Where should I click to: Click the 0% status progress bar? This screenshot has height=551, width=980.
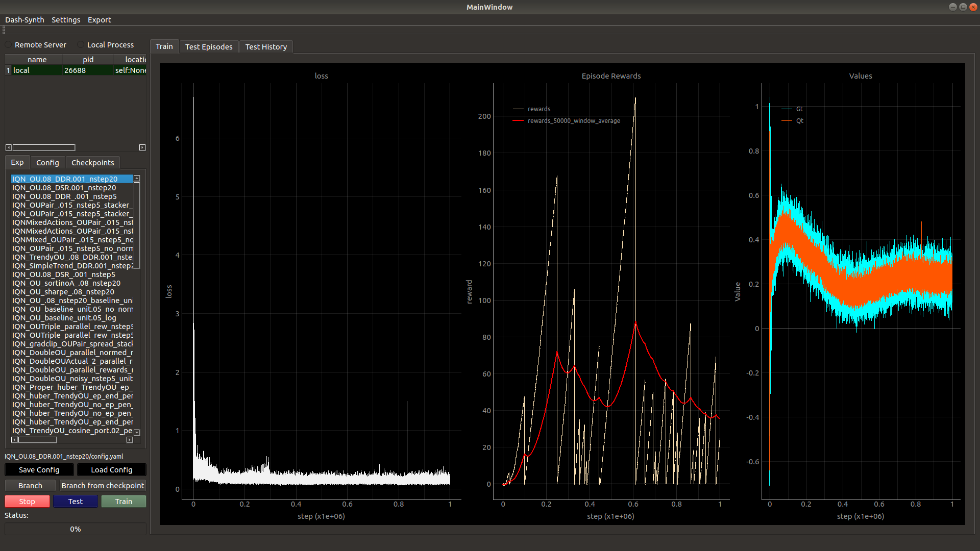click(x=76, y=529)
